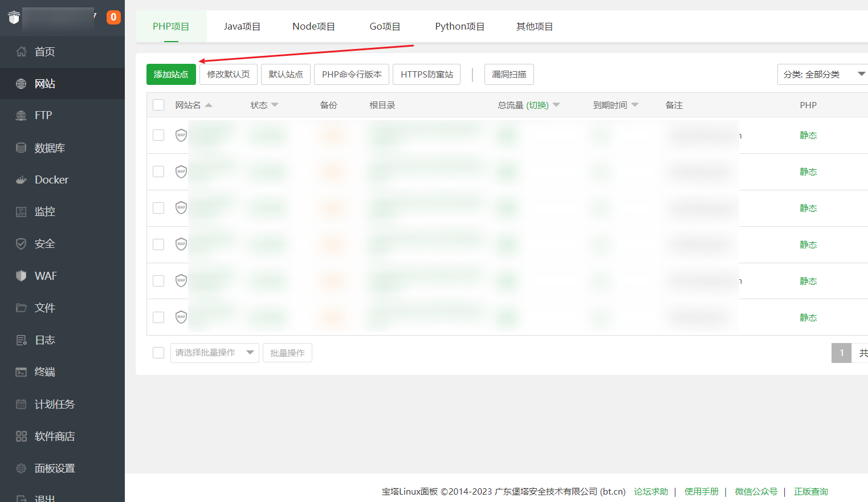Click the green 添加站点 button
The height and width of the screenshot is (502, 868).
tap(171, 75)
